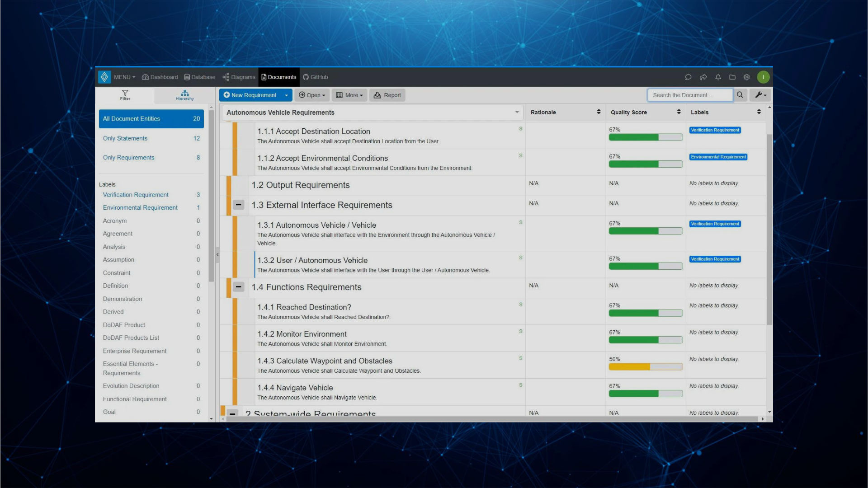Click the share icon in the top bar
Screen dimensions: 868x488
(x=703, y=77)
